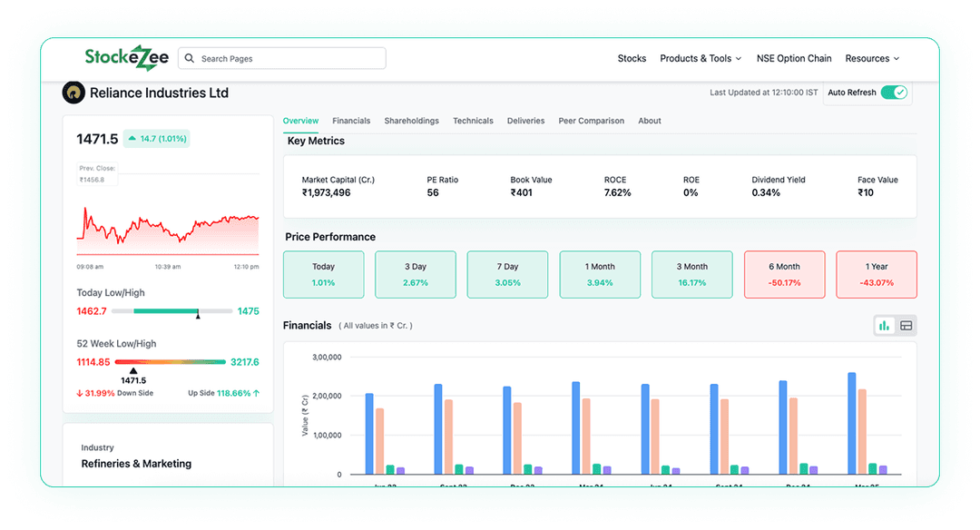Select the Today 1.01% performance card
Viewport: 980px width, 530px height.
324,274
